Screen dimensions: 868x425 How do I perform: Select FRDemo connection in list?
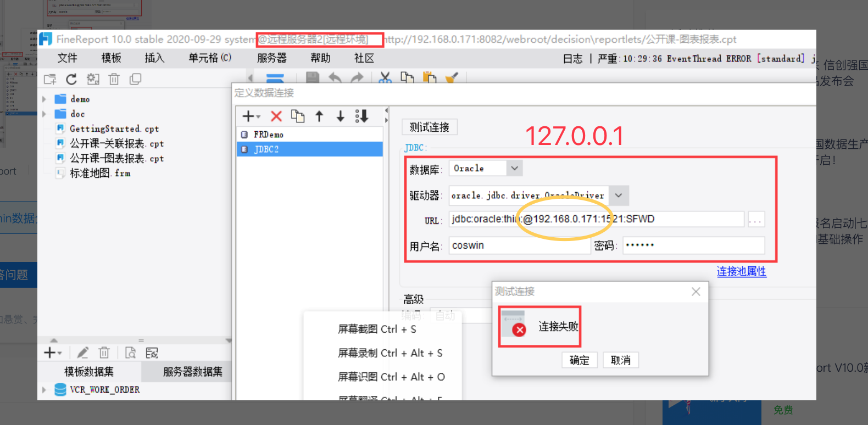tap(310, 135)
